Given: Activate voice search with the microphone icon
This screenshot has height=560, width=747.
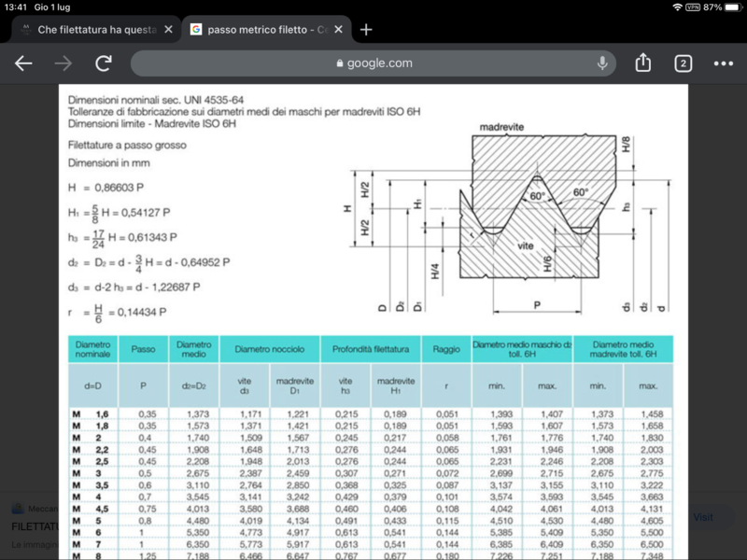Looking at the screenshot, I should pyautogui.click(x=602, y=65).
